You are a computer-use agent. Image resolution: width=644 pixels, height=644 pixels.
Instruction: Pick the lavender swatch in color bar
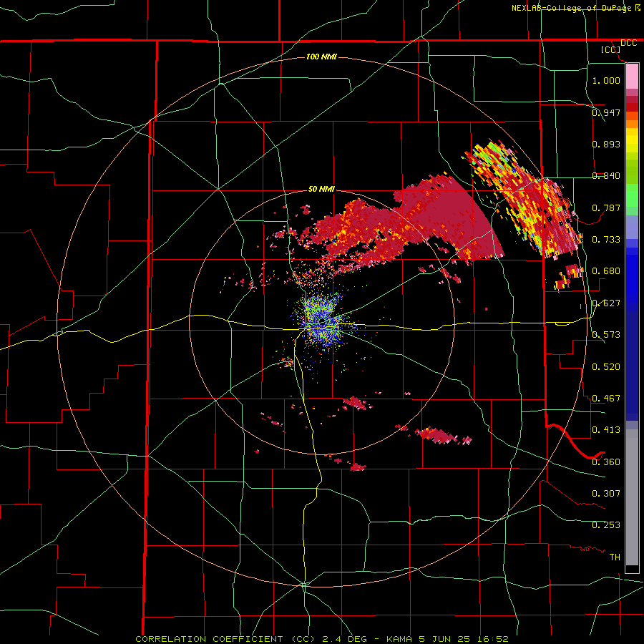coord(632,227)
